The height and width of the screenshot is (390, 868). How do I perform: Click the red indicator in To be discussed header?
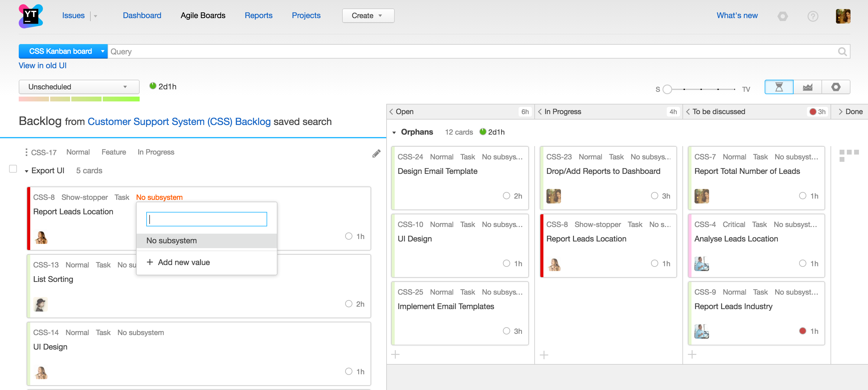[x=812, y=112]
